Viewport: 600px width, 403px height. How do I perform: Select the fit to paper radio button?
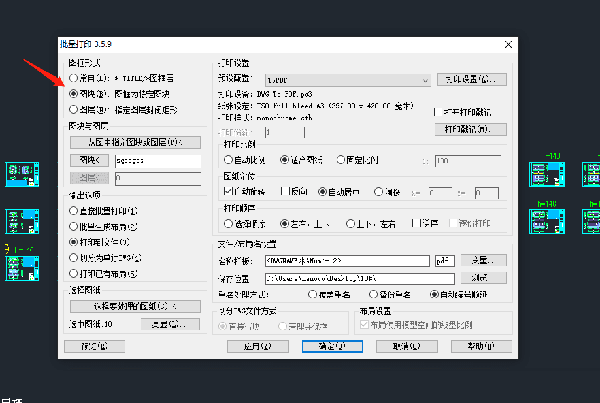[x=284, y=160]
